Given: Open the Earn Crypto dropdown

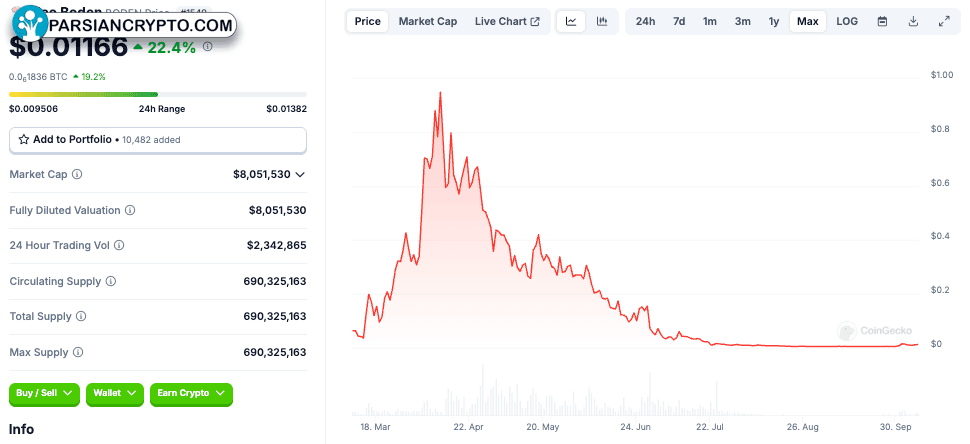Looking at the screenshot, I should tap(191, 393).
